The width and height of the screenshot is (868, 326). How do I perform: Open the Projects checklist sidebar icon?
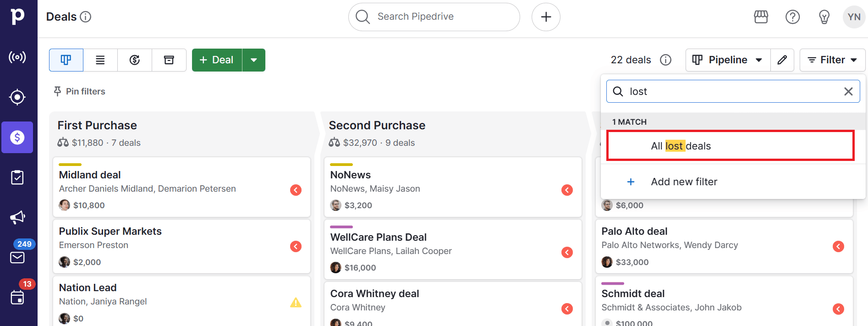[x=17, y=177]
